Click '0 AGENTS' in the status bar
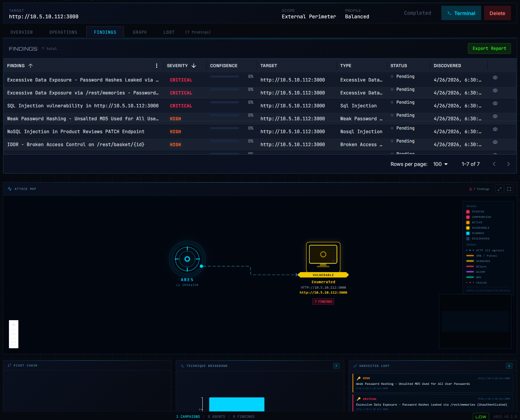520x420 pixels. 216,417
